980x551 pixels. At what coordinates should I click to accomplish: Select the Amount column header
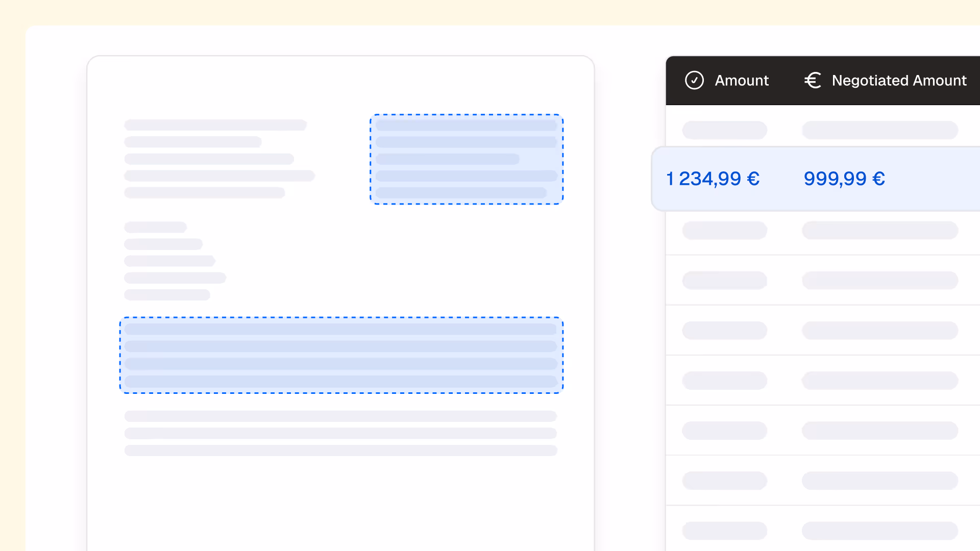(741, 81)
